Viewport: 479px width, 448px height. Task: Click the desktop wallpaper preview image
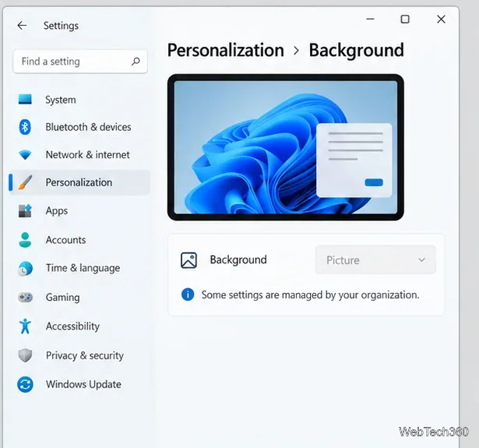tap(286, 147)
